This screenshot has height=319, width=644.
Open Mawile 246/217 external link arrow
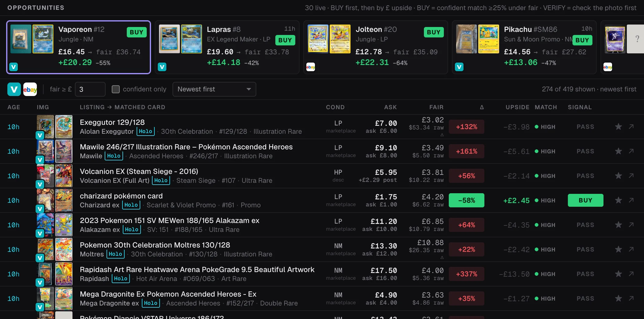click(x=631, y=151)
